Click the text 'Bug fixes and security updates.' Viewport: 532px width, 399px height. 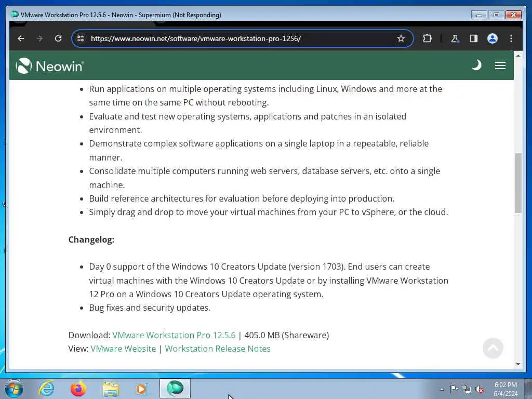(150, 308)
